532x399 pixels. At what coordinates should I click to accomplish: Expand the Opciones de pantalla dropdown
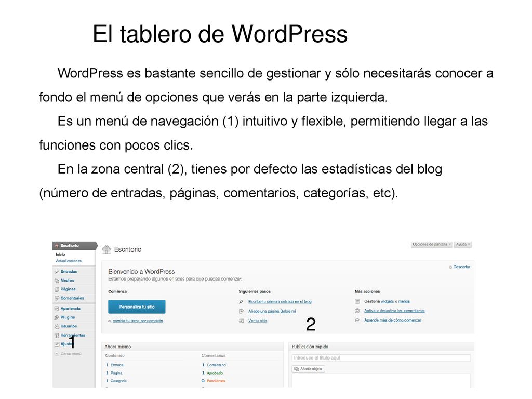click(432, 245)
